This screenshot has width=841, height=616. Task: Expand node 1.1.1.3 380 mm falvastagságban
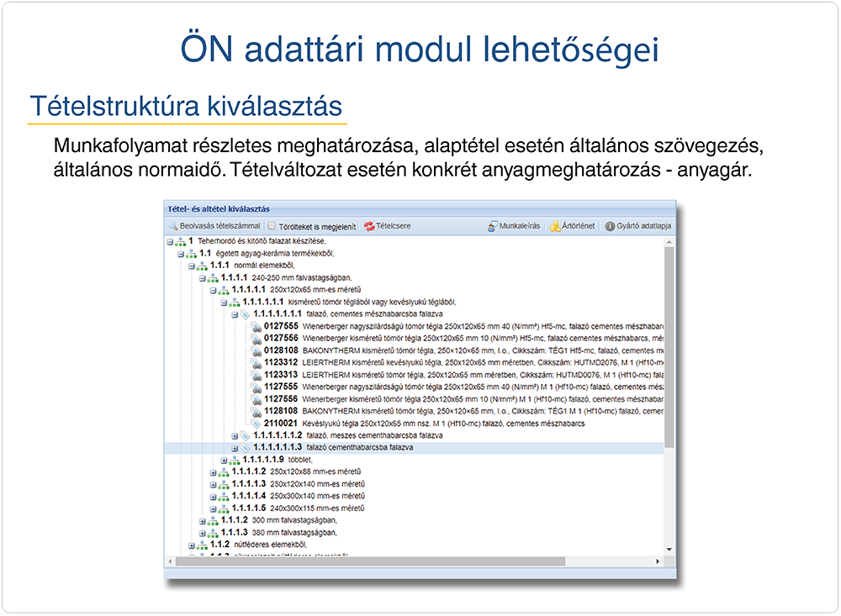pos(202,534)
